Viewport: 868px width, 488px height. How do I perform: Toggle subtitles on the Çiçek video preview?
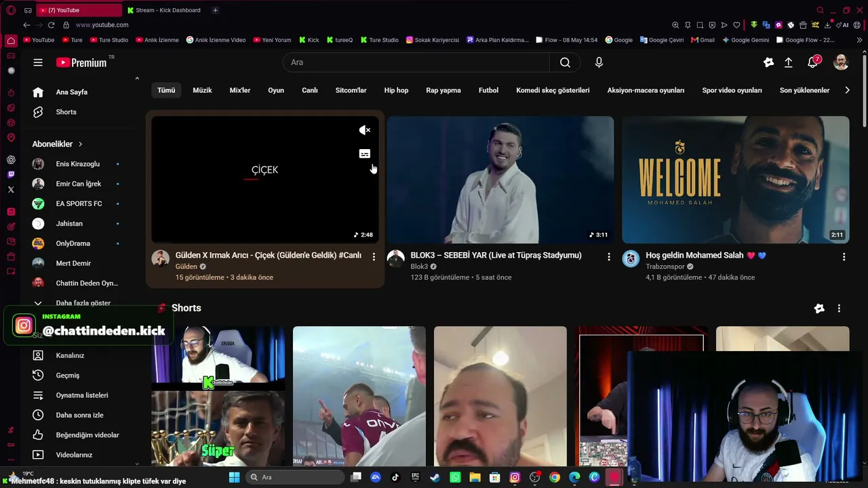point(365,154)
